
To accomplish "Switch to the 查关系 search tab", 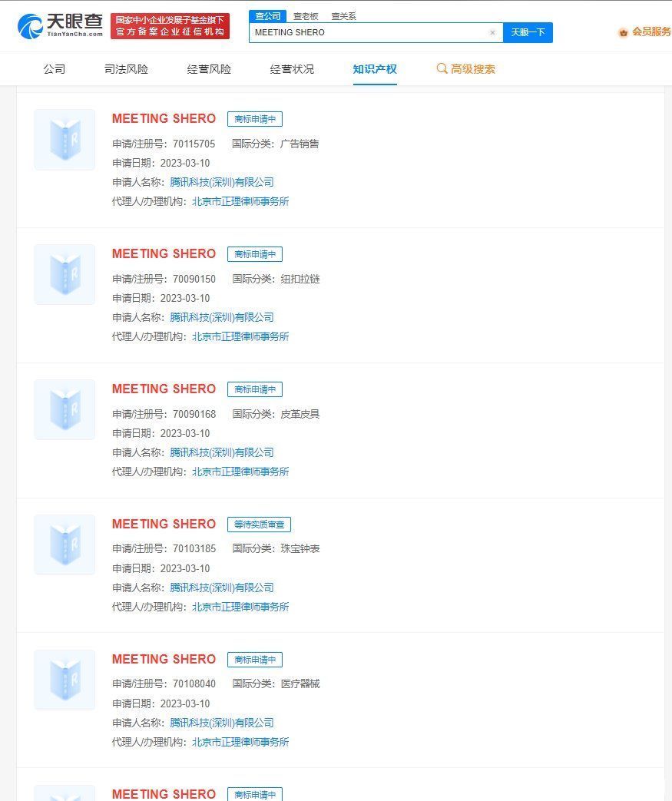I will [x=343, y=16].
